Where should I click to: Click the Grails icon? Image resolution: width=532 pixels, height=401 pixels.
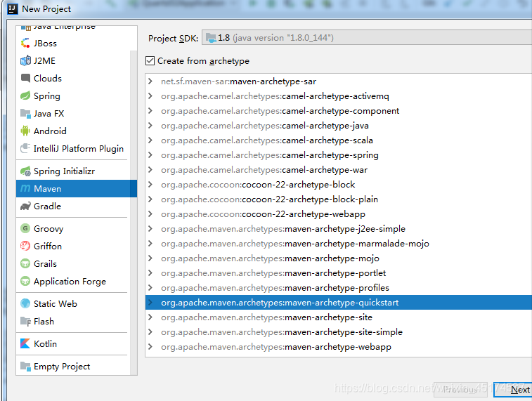(x=25, y=263)
